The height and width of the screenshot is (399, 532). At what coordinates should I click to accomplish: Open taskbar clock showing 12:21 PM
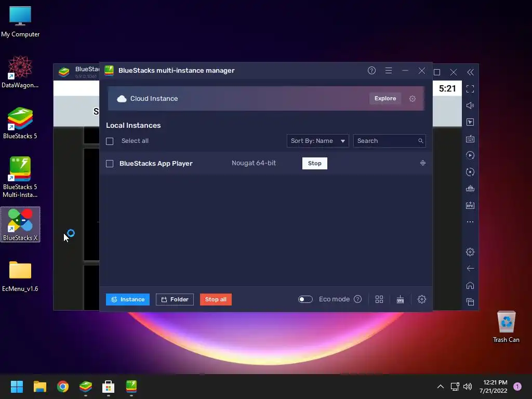pyautogui.click(x=494, y=387)
